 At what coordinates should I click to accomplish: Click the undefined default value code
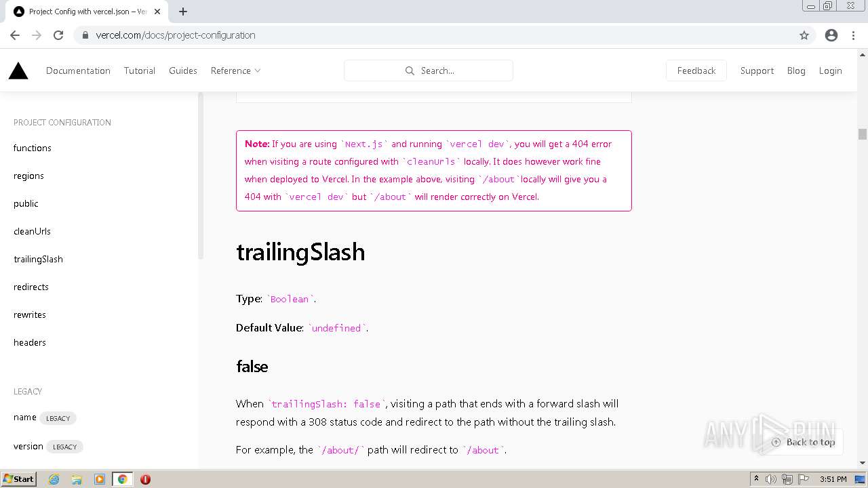tap(336, 328)
